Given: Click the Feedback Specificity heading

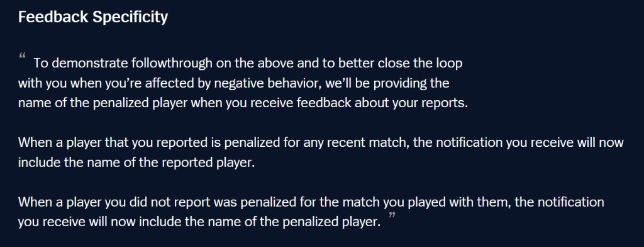Looking at the screenshot, I should click(93, 17).
